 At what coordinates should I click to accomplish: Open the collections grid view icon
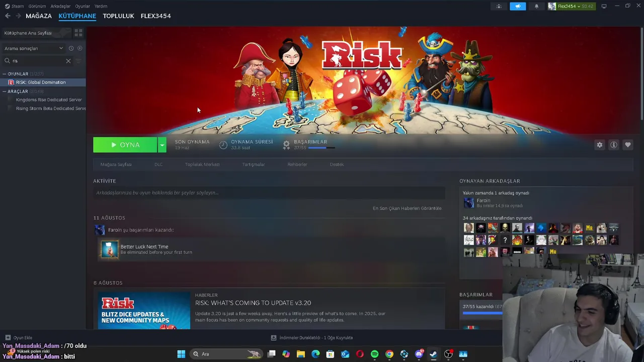[x=78, y=33]
